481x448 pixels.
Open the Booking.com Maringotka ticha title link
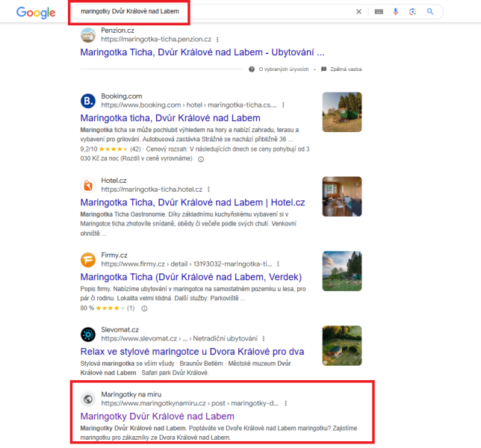[170, 118]
